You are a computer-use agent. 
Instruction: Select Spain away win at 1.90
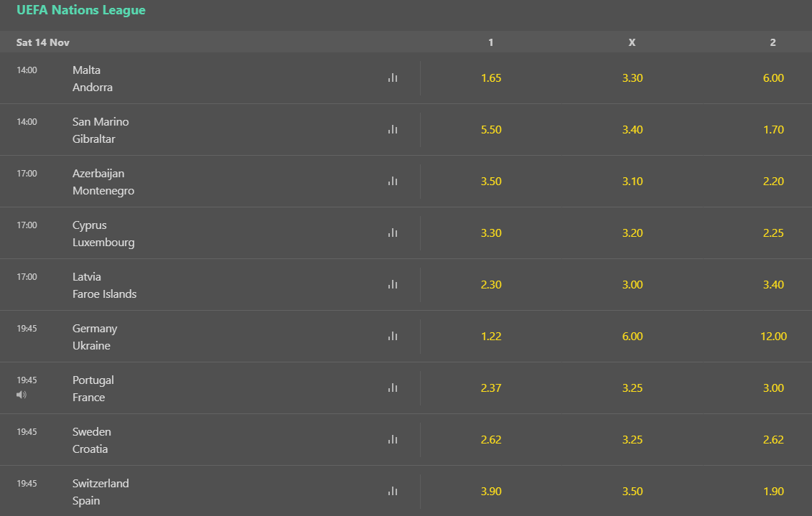773,491
